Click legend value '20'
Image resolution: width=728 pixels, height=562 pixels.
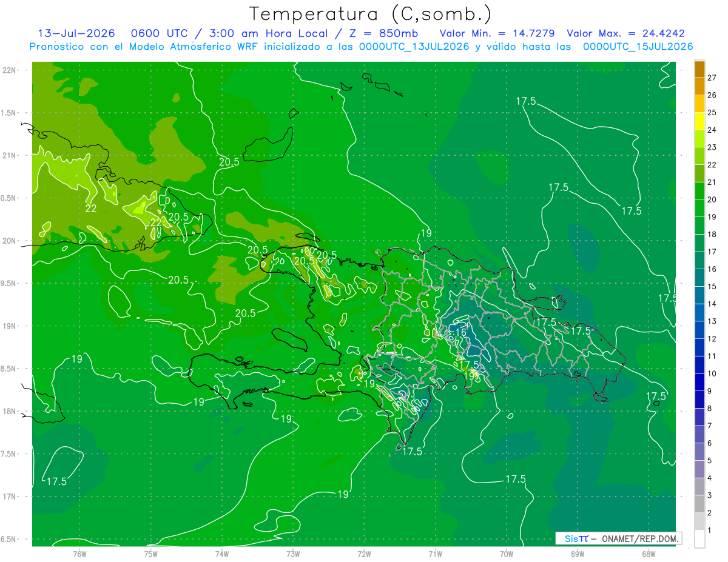pos(713,199)
